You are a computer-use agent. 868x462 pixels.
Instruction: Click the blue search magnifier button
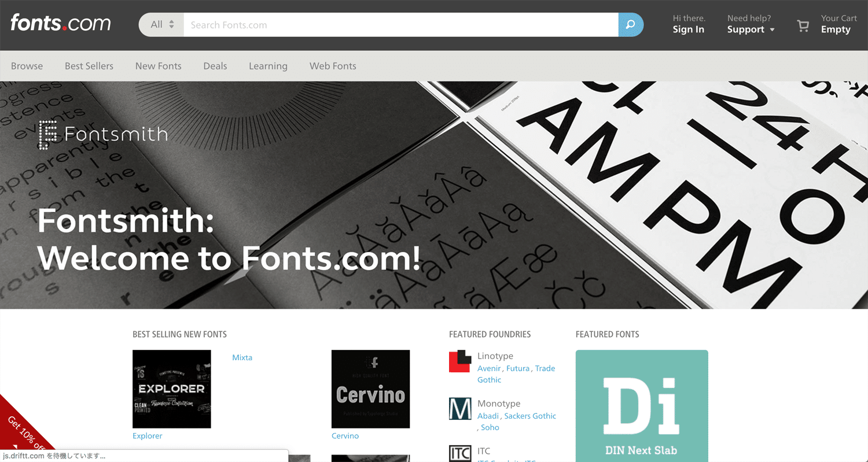coord(631,25)
